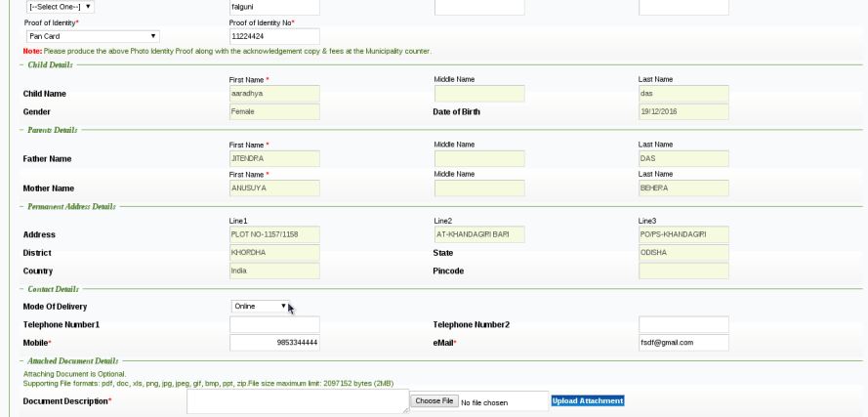This screenshot has width=868, height=417.
Task: Click the Child Middle Name field
Action: 479,94
